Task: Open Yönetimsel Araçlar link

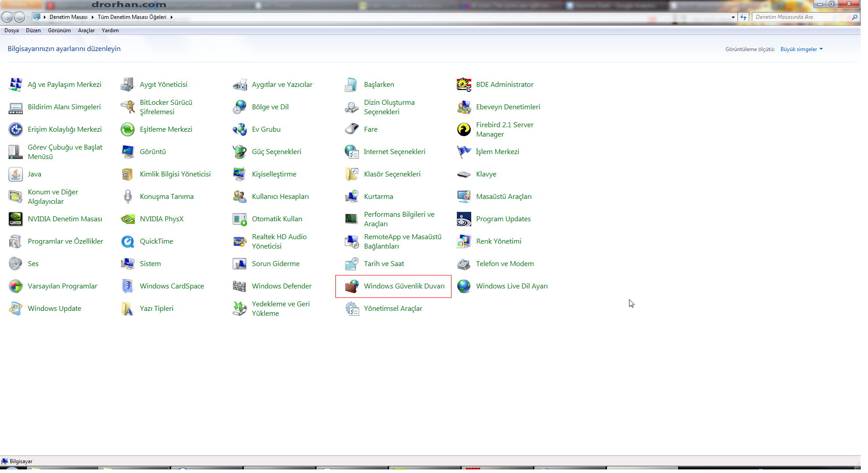Action: point(393,309)
